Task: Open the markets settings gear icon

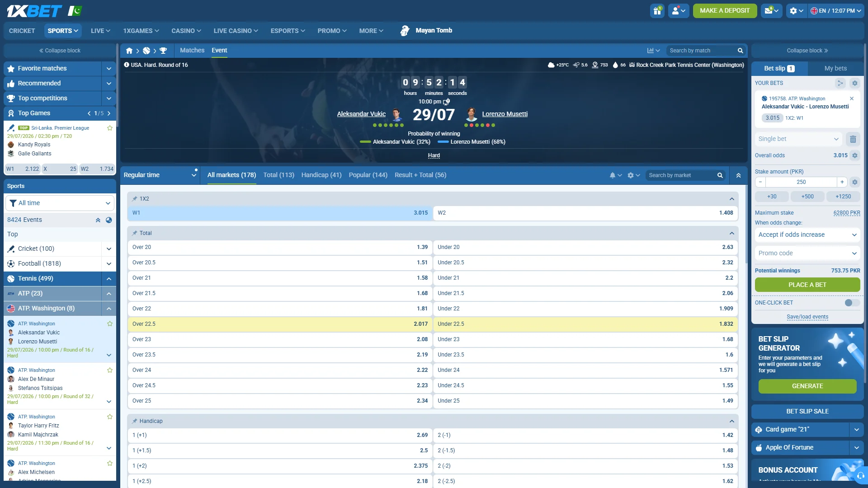Action: (x=633, y=175)
